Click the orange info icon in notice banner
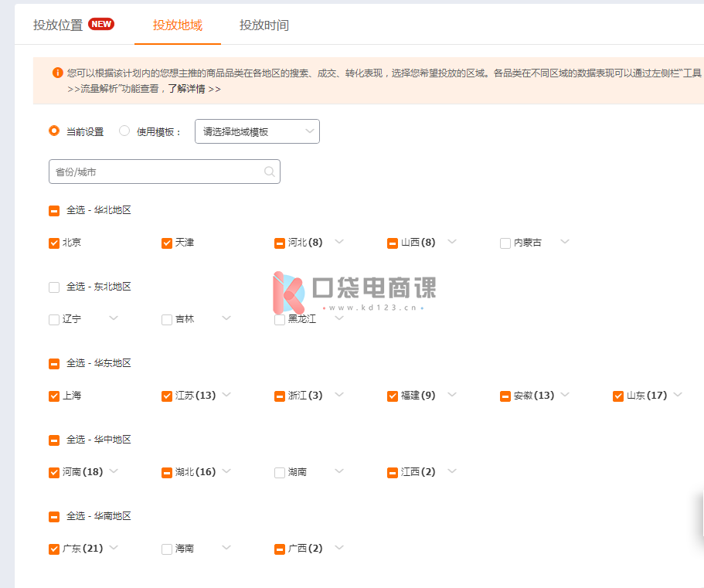704x588 pixels. point(57,73)
